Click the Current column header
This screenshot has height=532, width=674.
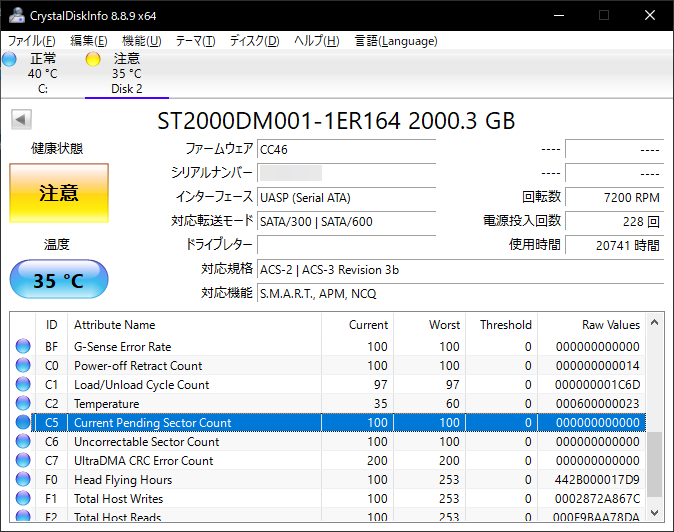tap(358, 325)
